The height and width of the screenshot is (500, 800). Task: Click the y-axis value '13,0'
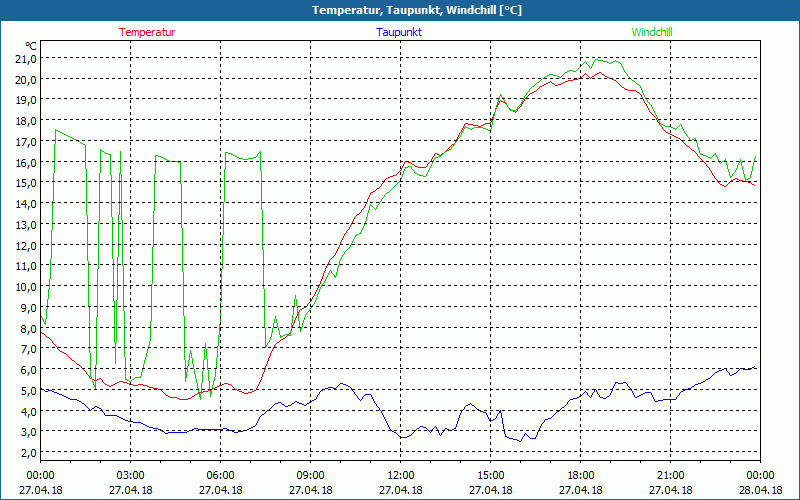point(27,224)
